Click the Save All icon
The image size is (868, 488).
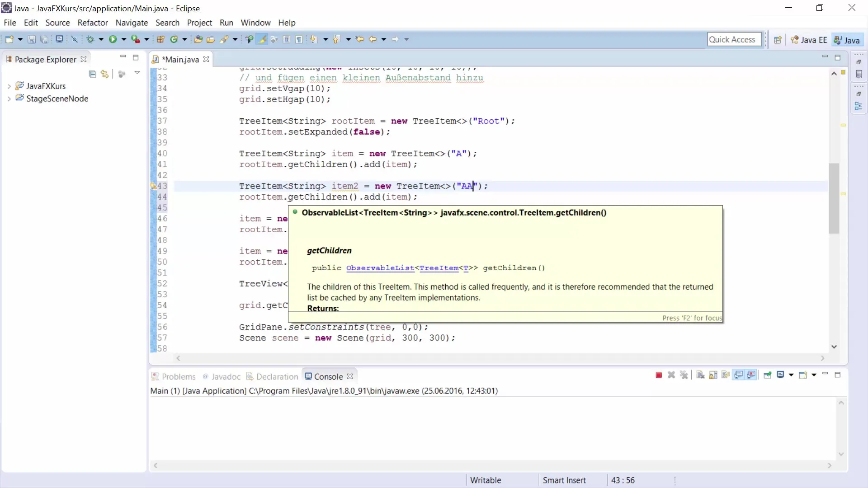pyautogui.click(x=44, y=40)
